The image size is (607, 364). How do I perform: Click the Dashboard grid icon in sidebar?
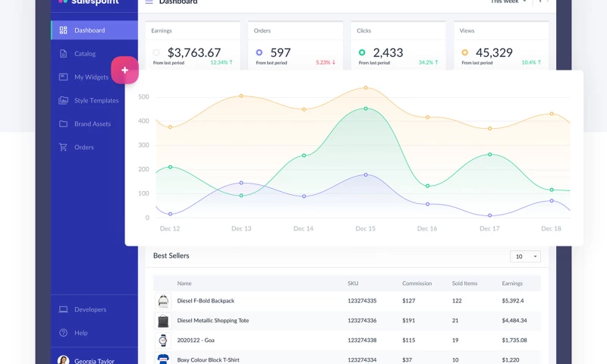point(63,30)
